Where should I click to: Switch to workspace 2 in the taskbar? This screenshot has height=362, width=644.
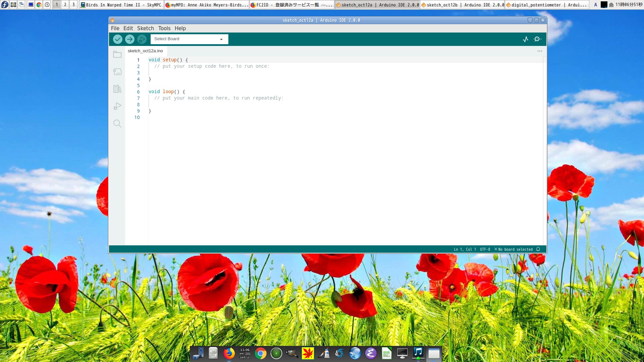click(65, 5)
